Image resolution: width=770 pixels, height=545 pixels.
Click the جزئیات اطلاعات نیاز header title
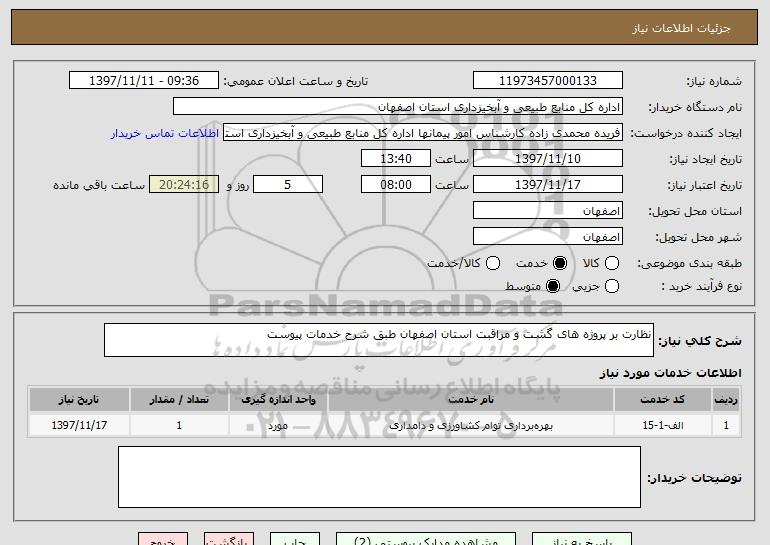(681, 28)
